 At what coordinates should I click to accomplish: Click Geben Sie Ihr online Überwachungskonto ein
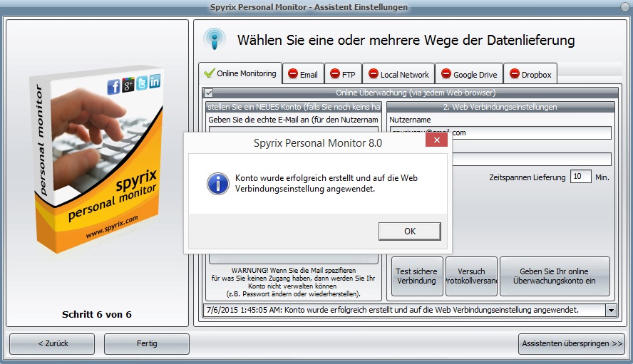click(555, 276)
